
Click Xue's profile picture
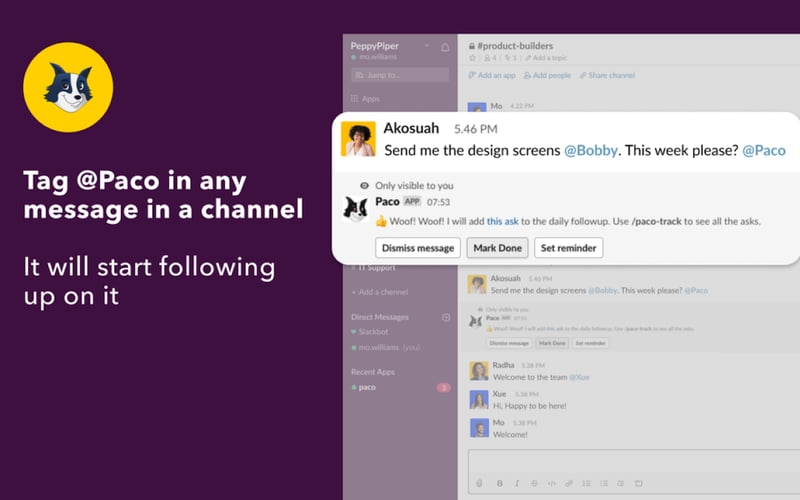coord(479,399)
